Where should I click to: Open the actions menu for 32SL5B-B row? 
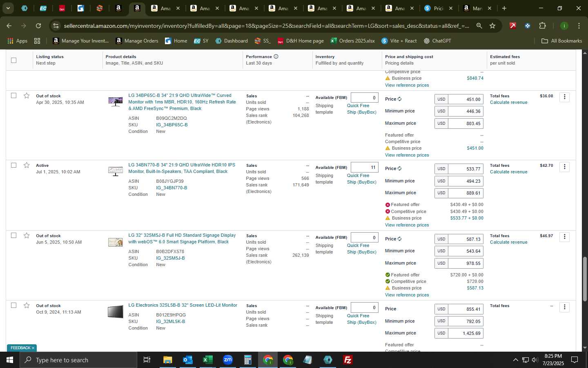pyautogui.click(x=564, y=307)
